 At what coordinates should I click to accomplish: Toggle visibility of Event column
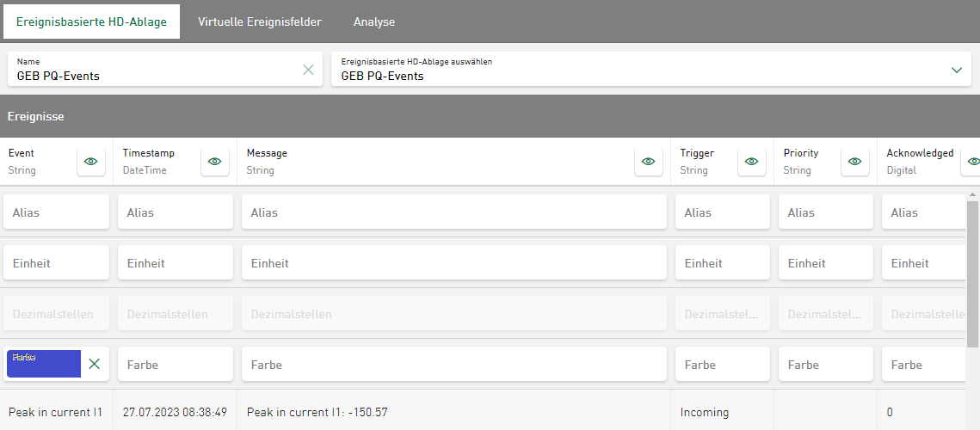click(x=91, y=162)
